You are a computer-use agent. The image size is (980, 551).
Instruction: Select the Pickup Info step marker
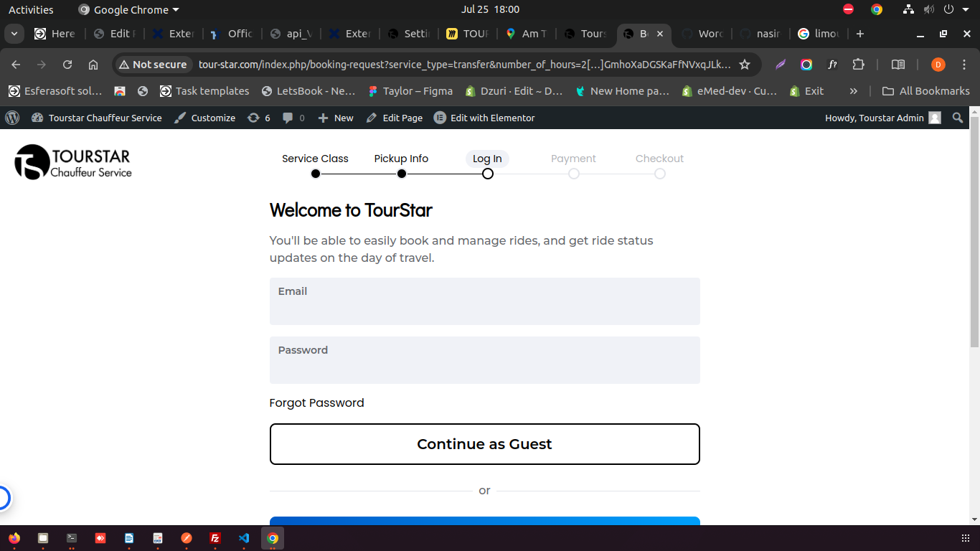coord(402,173)
